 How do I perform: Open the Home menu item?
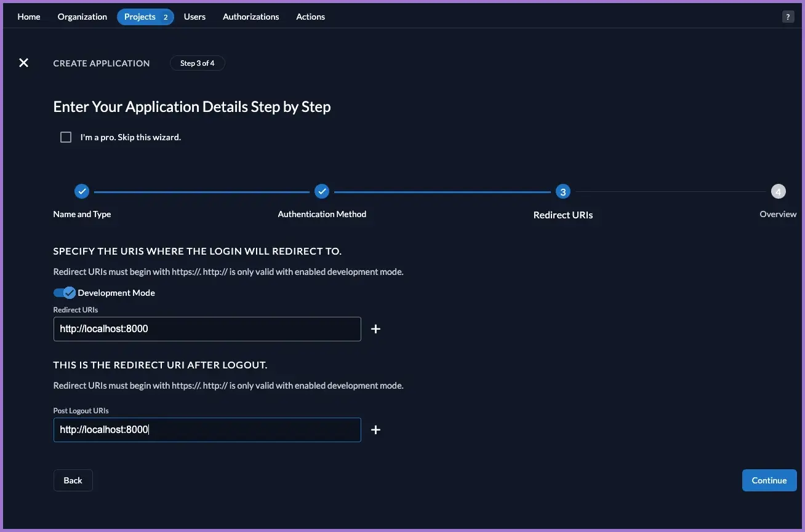(x=29, y=17)
